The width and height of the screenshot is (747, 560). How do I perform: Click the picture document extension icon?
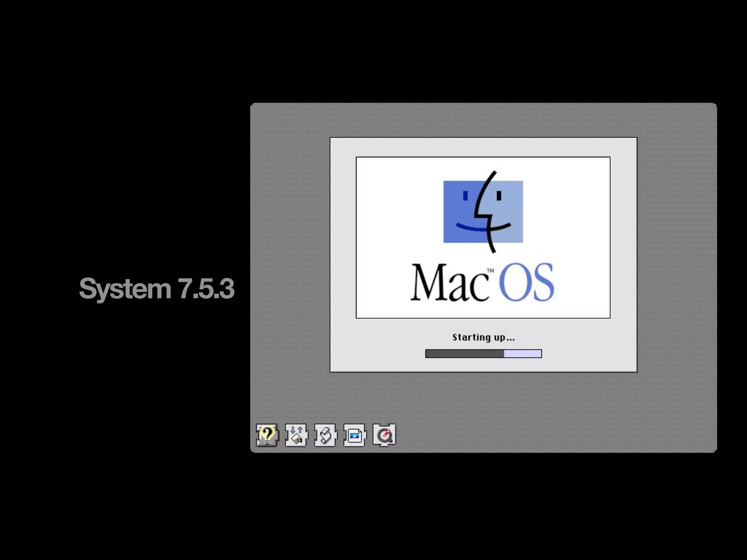pos(355,435)
